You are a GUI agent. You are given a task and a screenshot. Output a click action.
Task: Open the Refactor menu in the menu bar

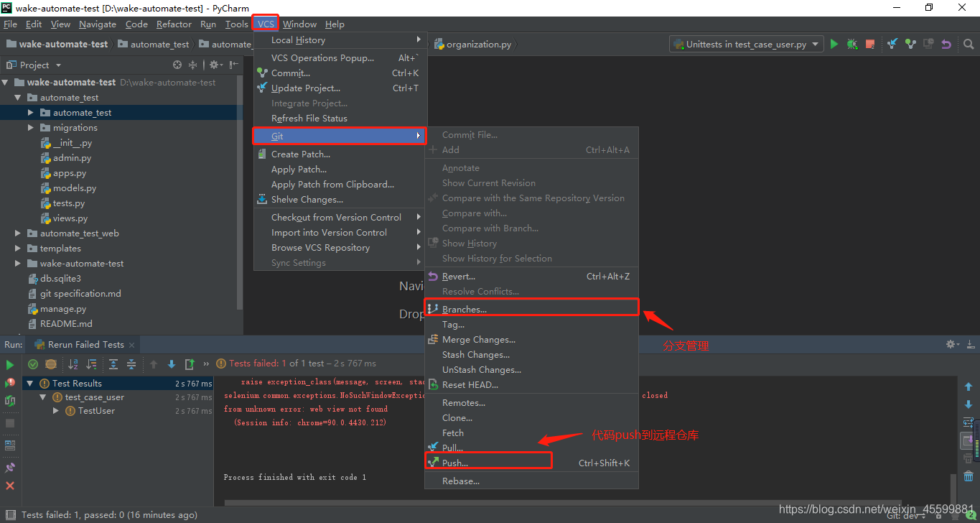(174, 24)
